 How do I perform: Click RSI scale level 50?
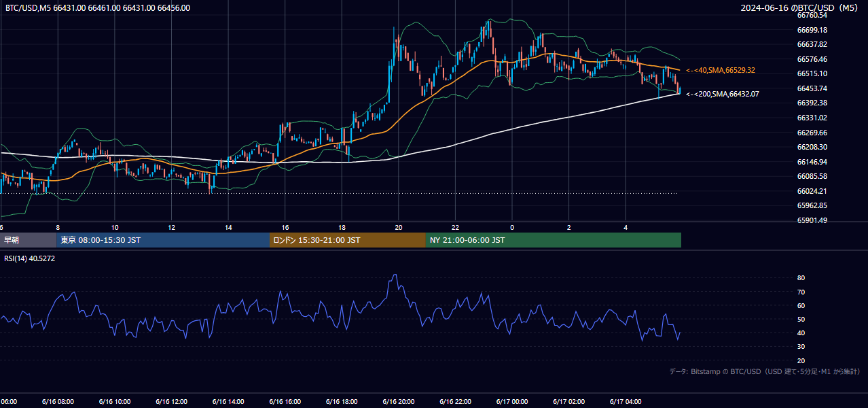pos(801,319)
